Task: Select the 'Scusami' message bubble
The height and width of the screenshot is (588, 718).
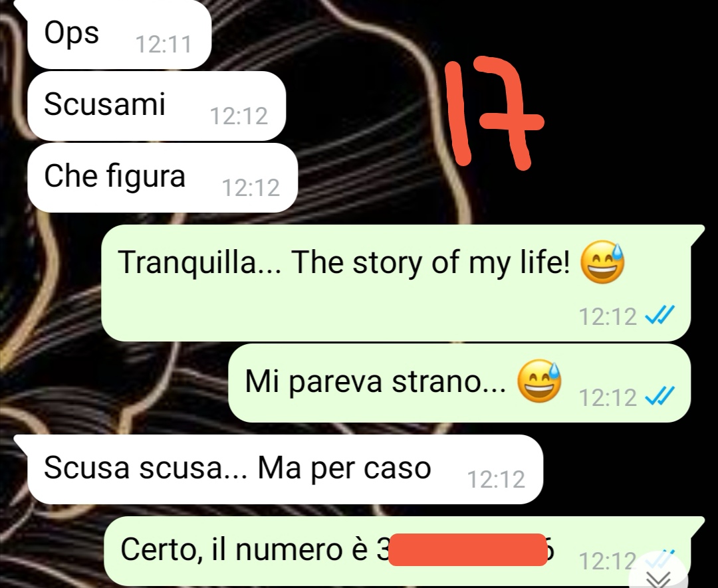Action: pos(157,106)
